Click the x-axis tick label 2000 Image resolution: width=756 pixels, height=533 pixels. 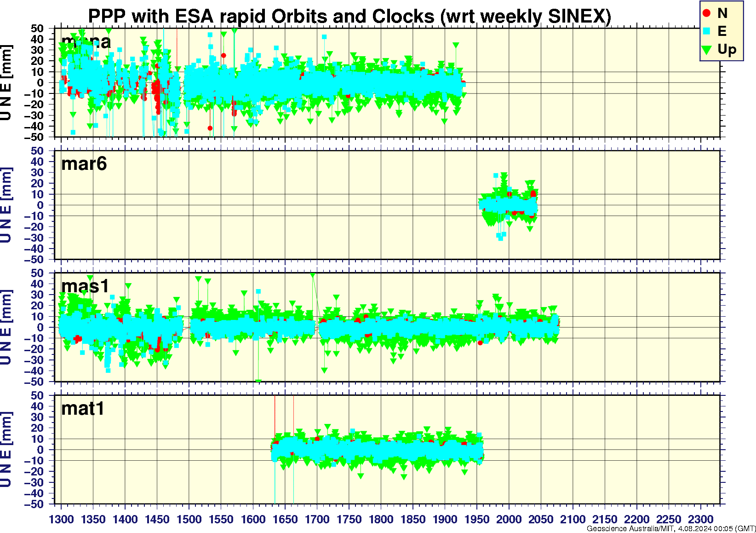(x=509, y=519)
